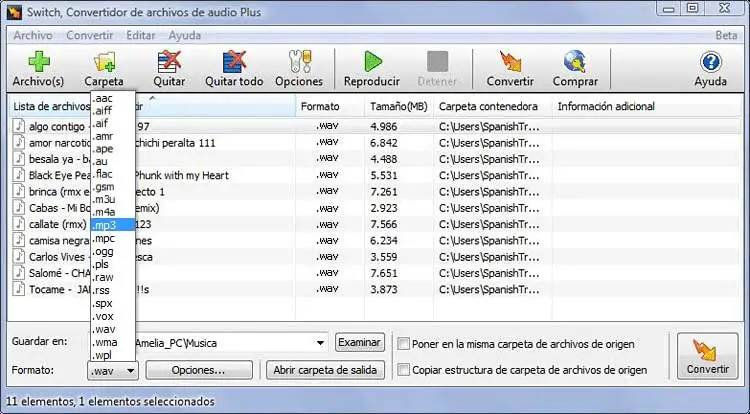
Task: Choose .wma from the format list
Action: pos(113,342)
